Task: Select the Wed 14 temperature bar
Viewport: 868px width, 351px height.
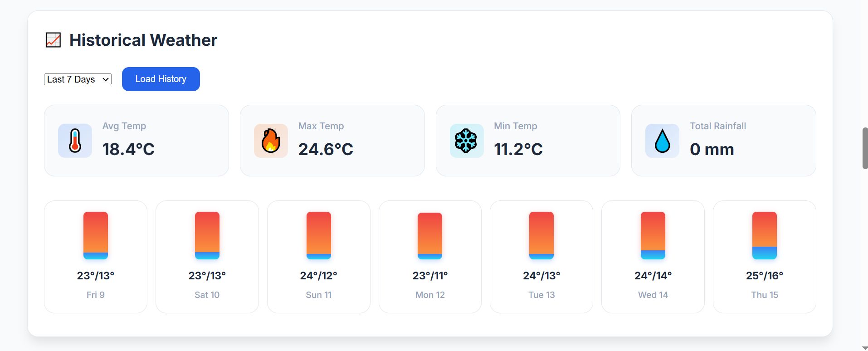Action: click(x=653, y=235)
